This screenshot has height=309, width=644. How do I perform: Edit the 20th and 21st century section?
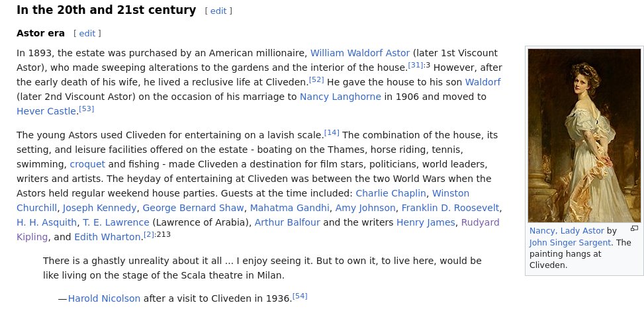coord(218,11)
